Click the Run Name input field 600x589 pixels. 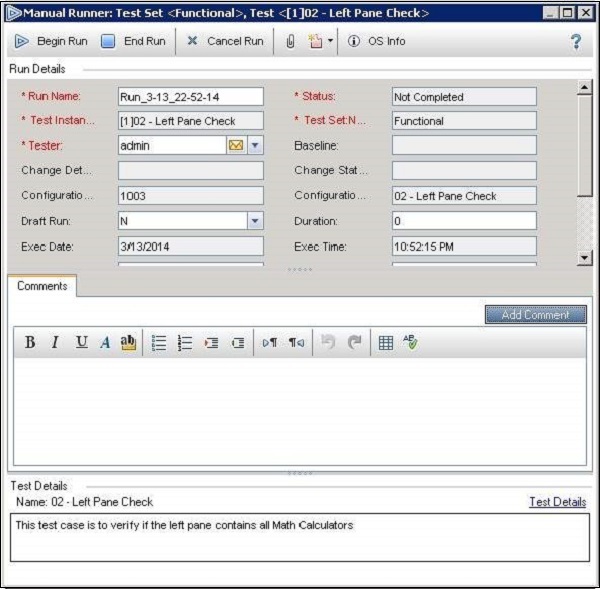190,97
